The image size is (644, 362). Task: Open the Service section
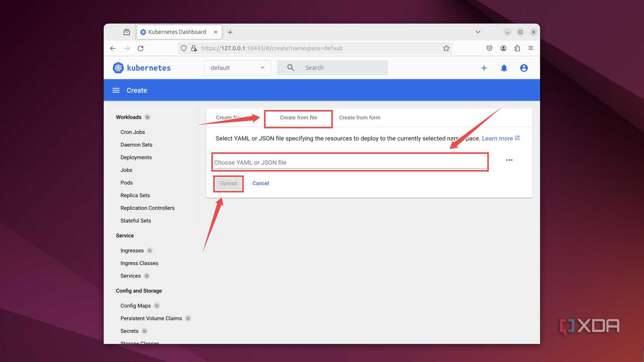(125, 236)
